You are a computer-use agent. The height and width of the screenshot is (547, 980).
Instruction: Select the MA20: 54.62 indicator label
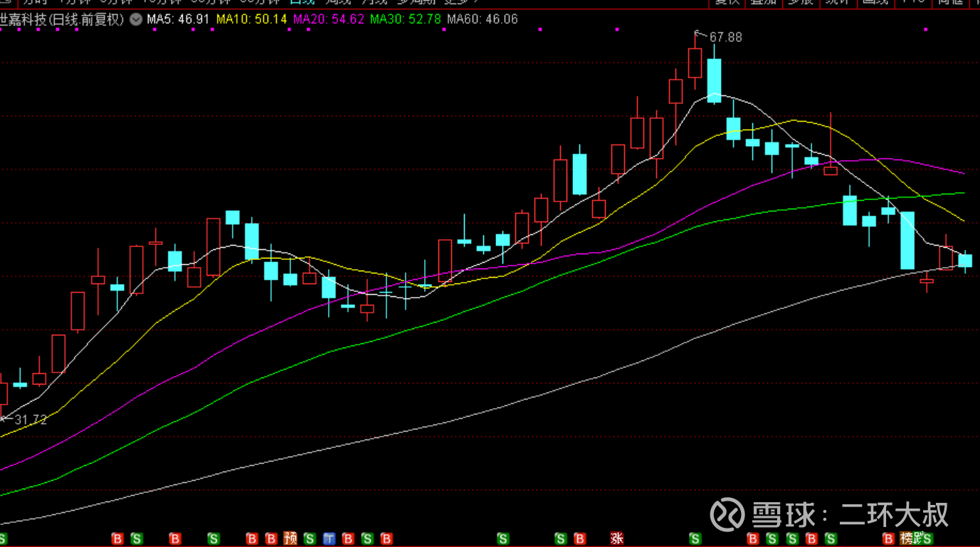pyautogui.click(x=329, y=20)
